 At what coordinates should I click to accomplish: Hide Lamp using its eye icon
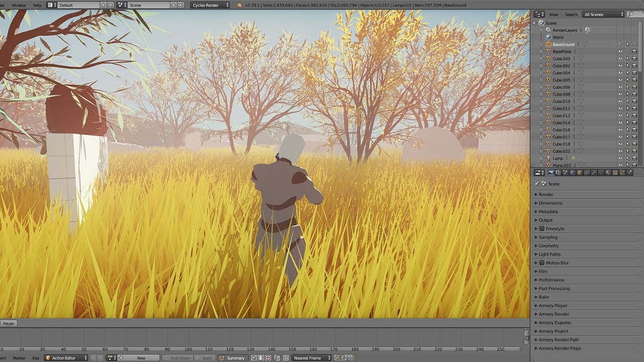point(620,158)
